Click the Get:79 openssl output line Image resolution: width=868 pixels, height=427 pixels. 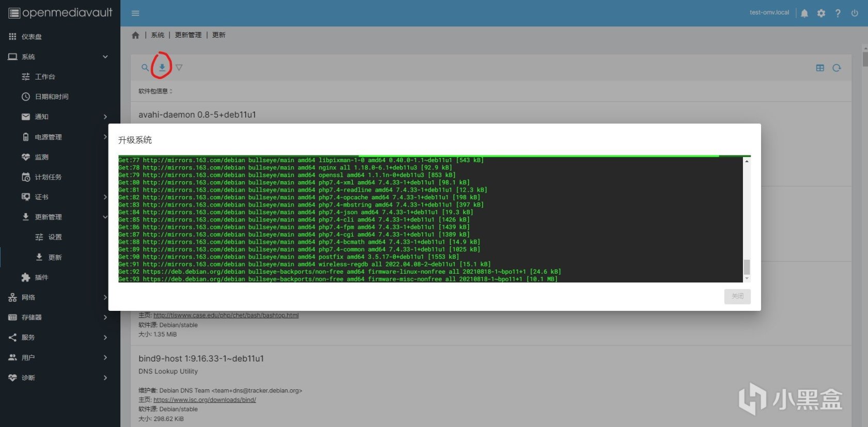(287, 175)
